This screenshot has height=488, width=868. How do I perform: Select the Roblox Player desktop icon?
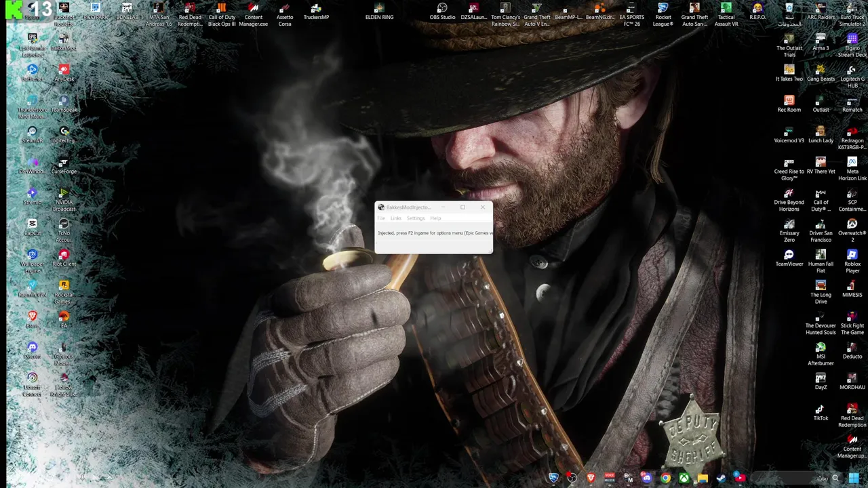pos(852,261)
